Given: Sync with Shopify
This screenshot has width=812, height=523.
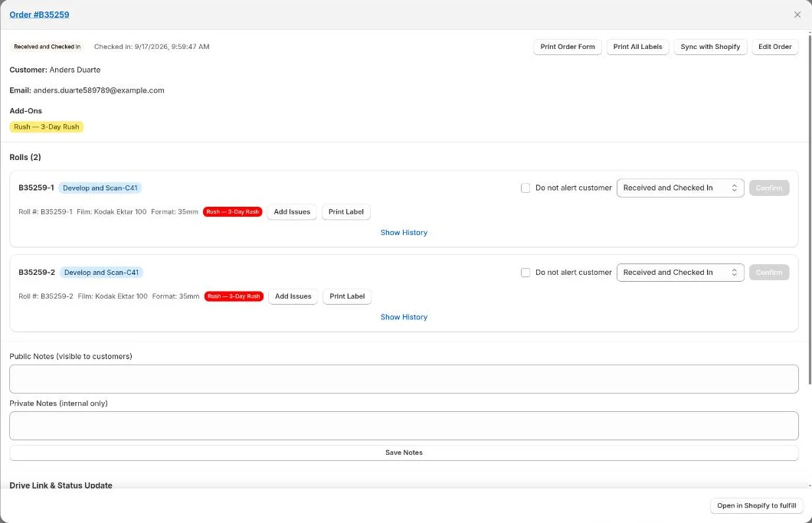Looking at the screenshot, I should tap(710, 47).
